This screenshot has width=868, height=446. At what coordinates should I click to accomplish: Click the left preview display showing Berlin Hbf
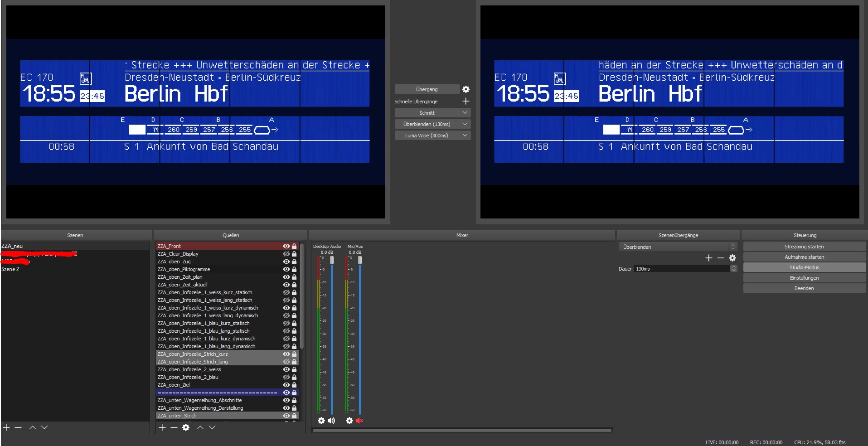click(195, 111)
